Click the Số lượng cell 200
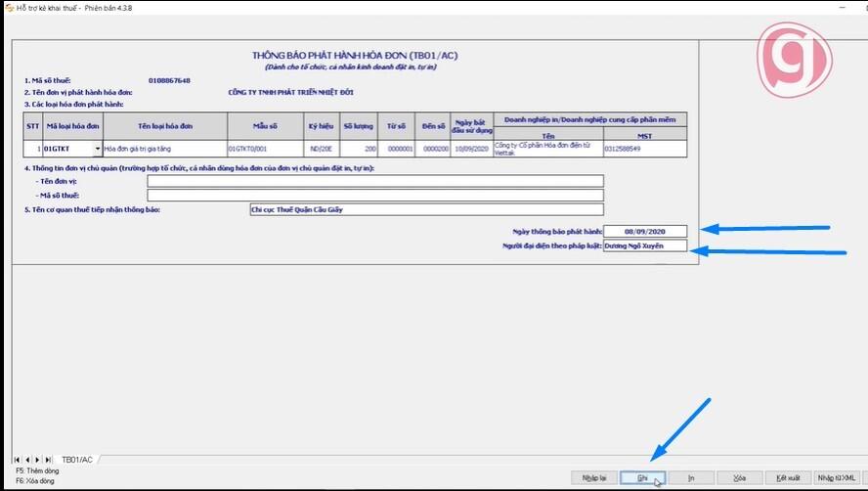Screen dimensions: 868x491 (x=359, y=149)
